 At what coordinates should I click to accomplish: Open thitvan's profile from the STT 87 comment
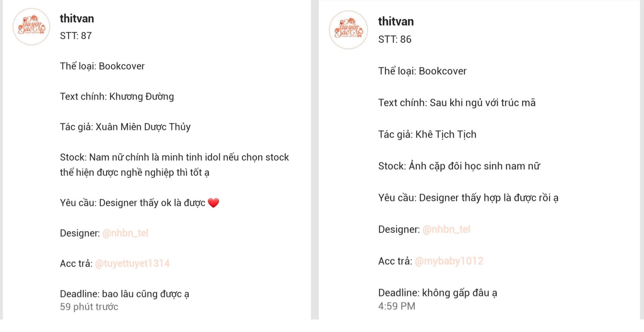click(77, 18)
